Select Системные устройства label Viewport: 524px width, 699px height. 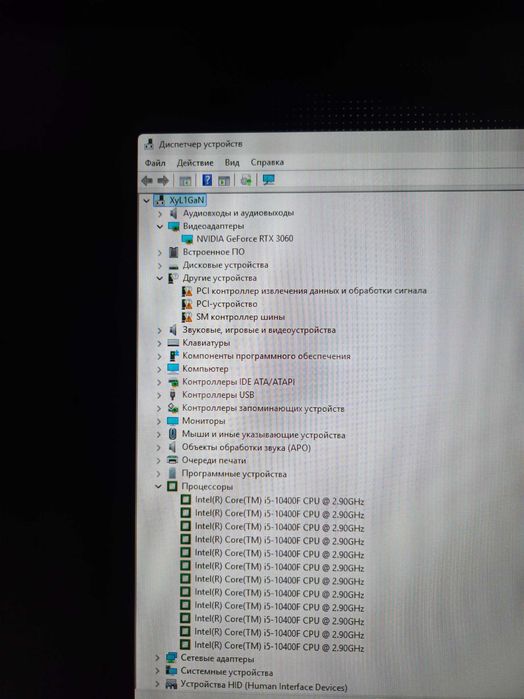(x=227, y=672)
